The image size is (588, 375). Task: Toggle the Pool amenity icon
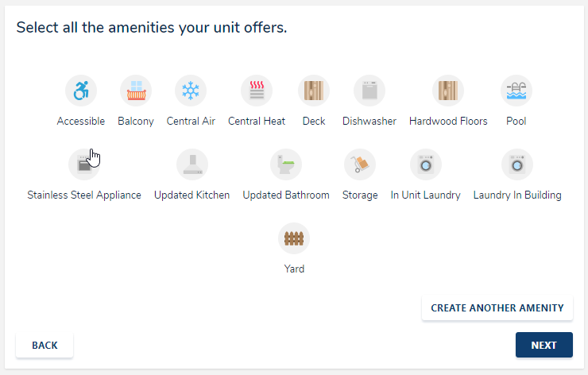[x=516, y=91]
